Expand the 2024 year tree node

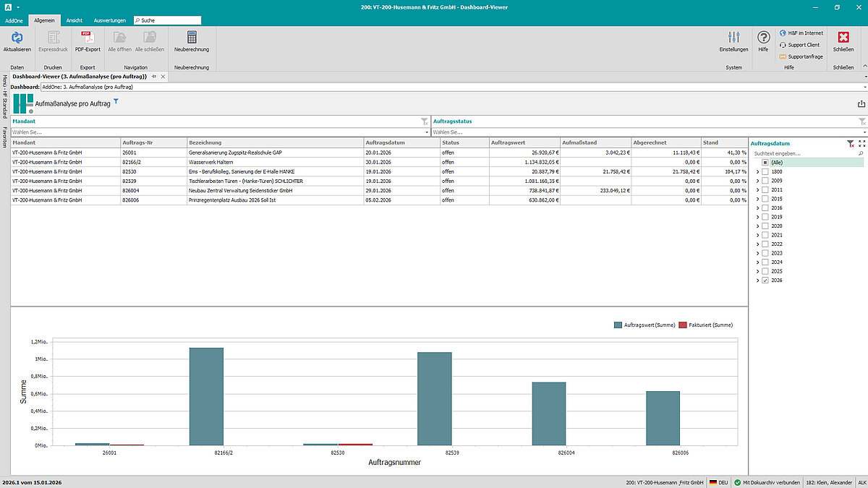pos(757,262)
